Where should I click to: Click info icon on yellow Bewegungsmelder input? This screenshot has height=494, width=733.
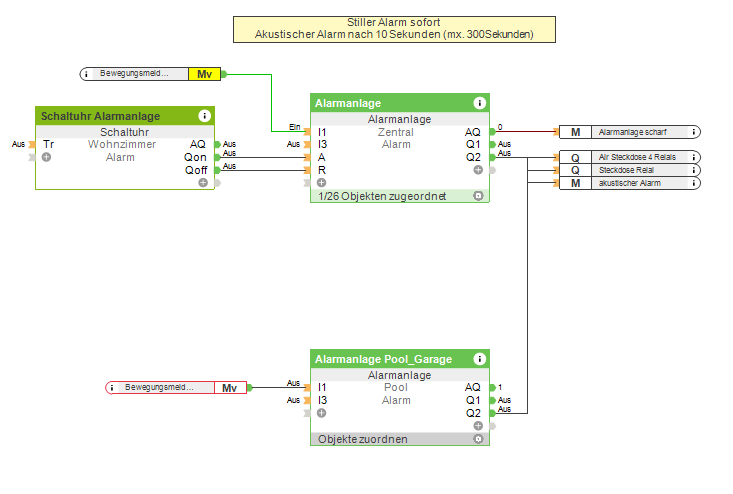point(86,74)
